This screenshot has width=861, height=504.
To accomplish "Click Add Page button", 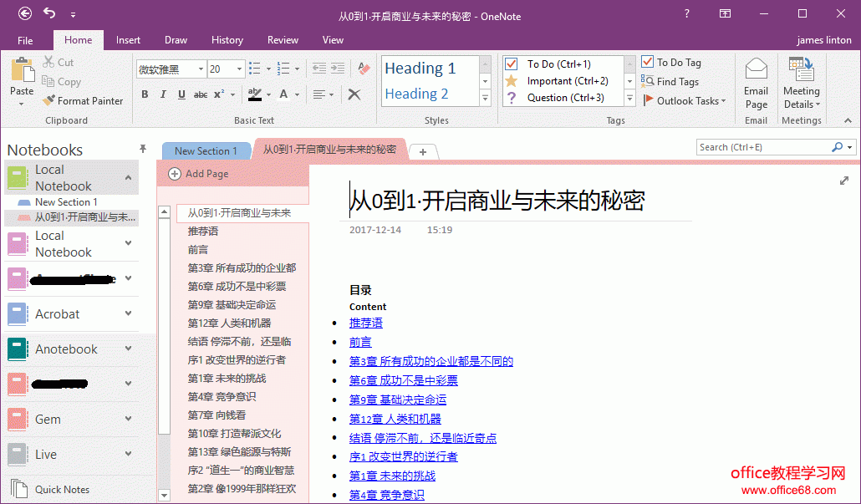I will click(198, 174).
